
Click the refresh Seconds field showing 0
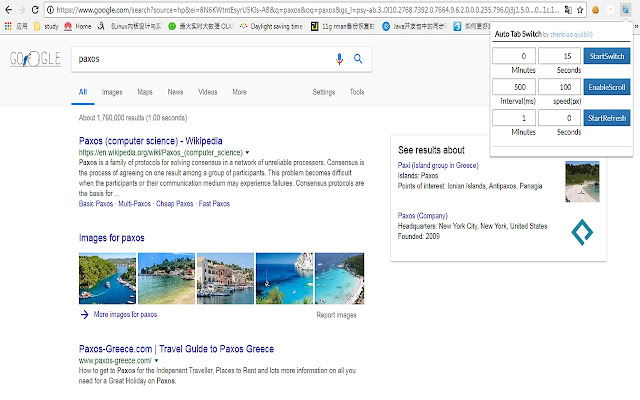point(560,118)
